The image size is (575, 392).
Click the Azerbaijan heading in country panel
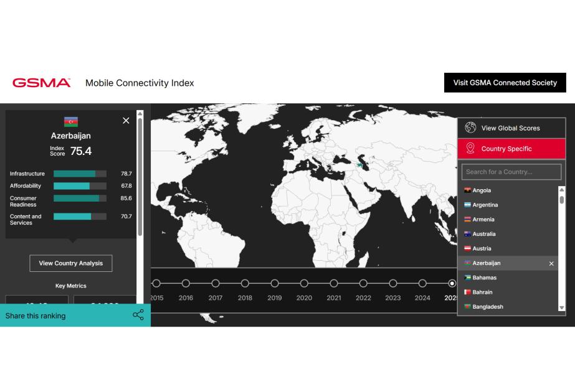coord(71,136)
